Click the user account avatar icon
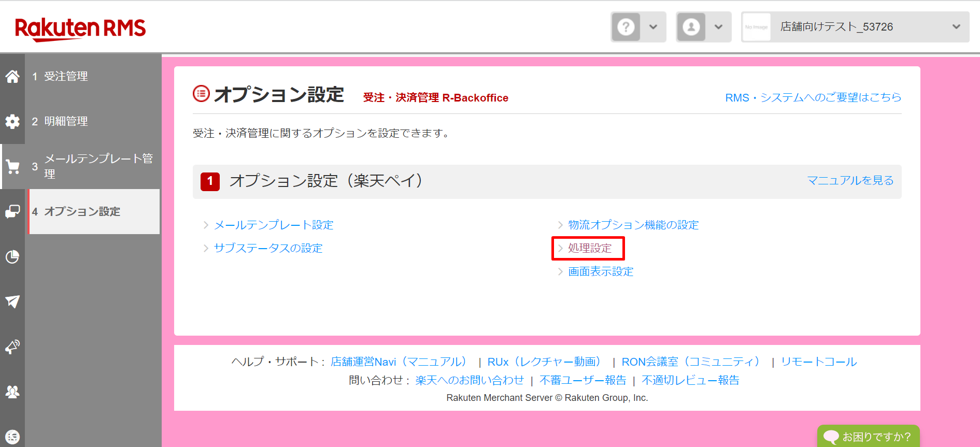 click(691, 27)
